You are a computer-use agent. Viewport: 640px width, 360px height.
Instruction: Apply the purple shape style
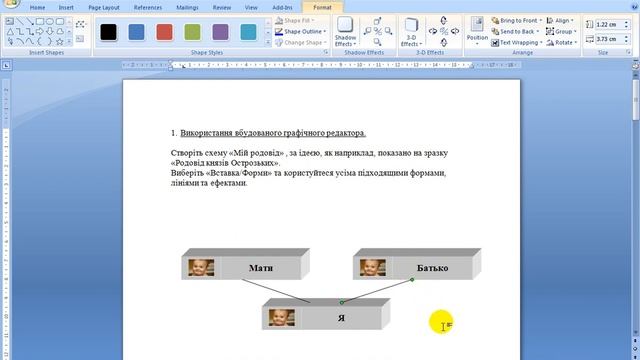[x=220, y=32]
